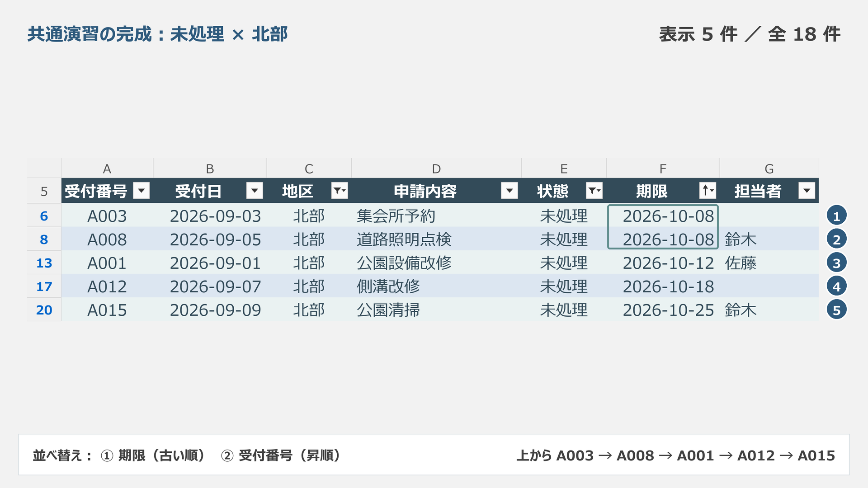
Task: Select row header 20
Action: (x=44, y=310)
